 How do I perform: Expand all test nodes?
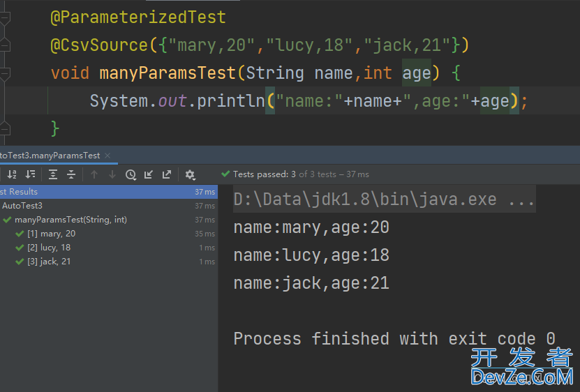pos(53,174)
